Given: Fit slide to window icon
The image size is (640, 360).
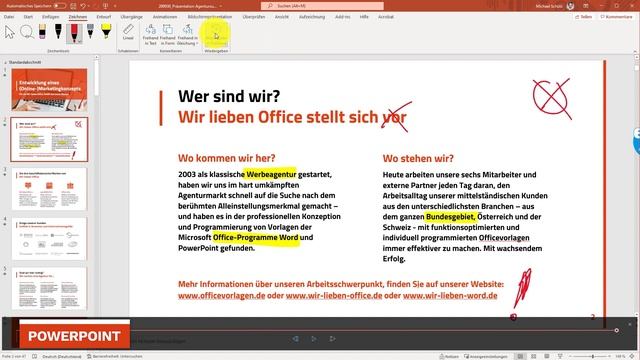Looking at the screenshot, I should (x=633, y=356).
